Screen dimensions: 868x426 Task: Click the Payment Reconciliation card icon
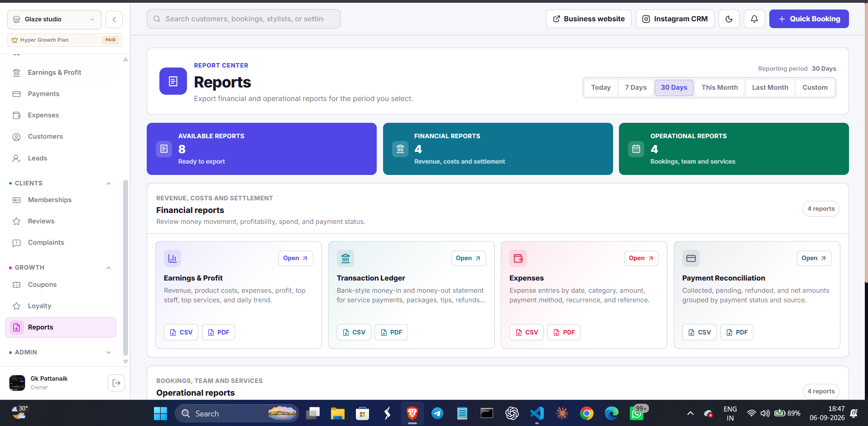691,258
